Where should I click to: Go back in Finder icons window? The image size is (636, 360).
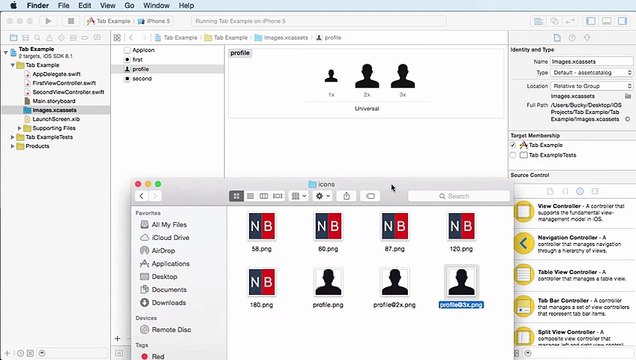pos(142,196)
